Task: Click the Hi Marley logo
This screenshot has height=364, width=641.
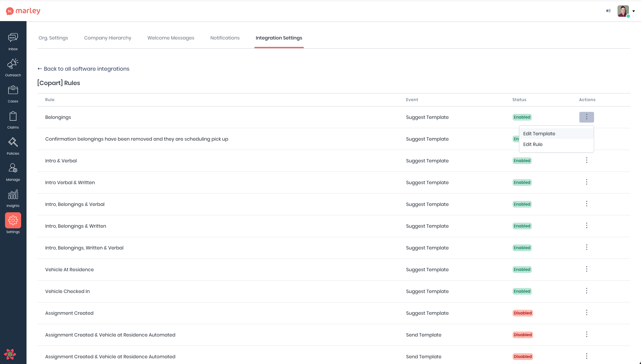Action: pos(22,11)
